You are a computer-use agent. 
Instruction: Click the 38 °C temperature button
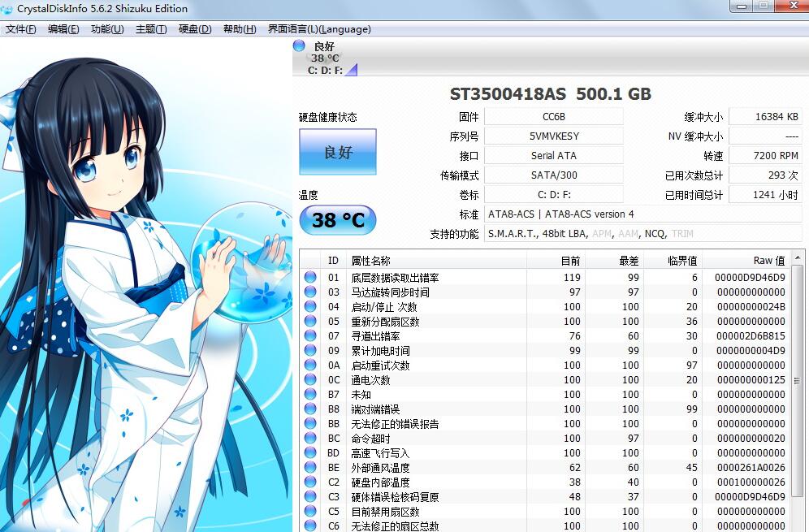(x=338, y=220)
